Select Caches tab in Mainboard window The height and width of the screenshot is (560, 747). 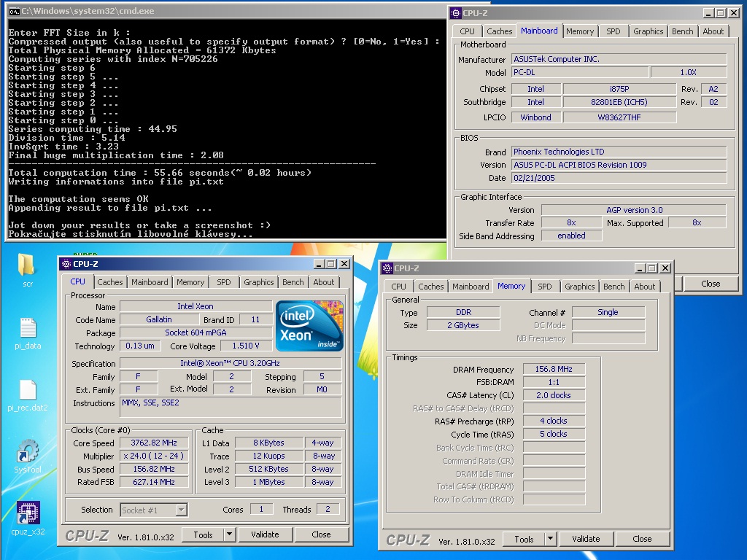[x=499, y=31]
